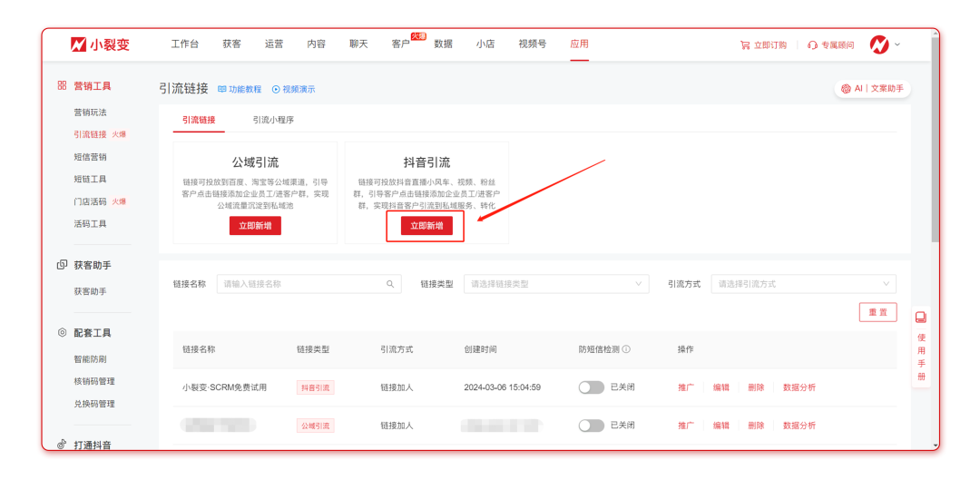The height and width of the screenshot is (480, 980).
Task: Click the 专属顾问 headset icon
Action: pyautogui.click(x=812, y=45)
